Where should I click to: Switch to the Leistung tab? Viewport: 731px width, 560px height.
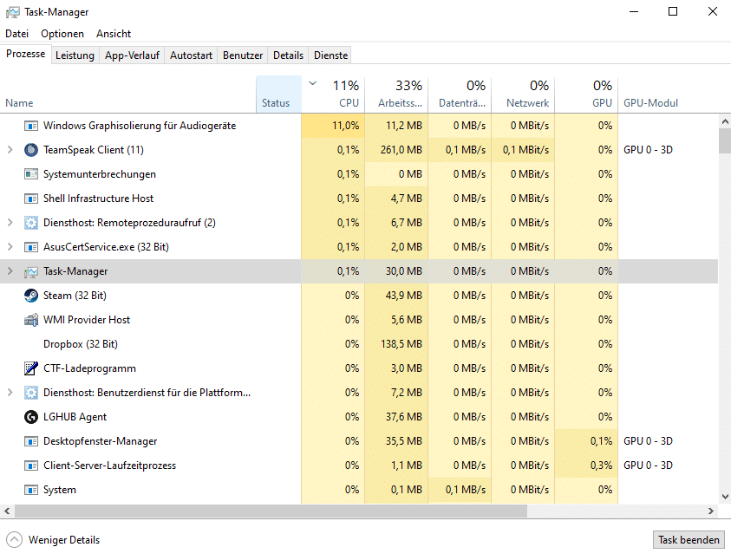[x=75, y=55]
